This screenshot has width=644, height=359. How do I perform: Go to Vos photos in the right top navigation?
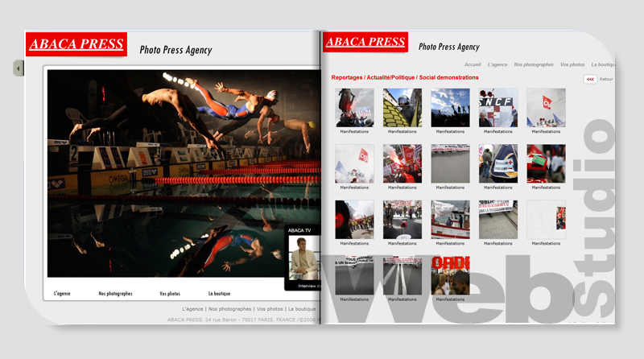click(x=572, y=64)
